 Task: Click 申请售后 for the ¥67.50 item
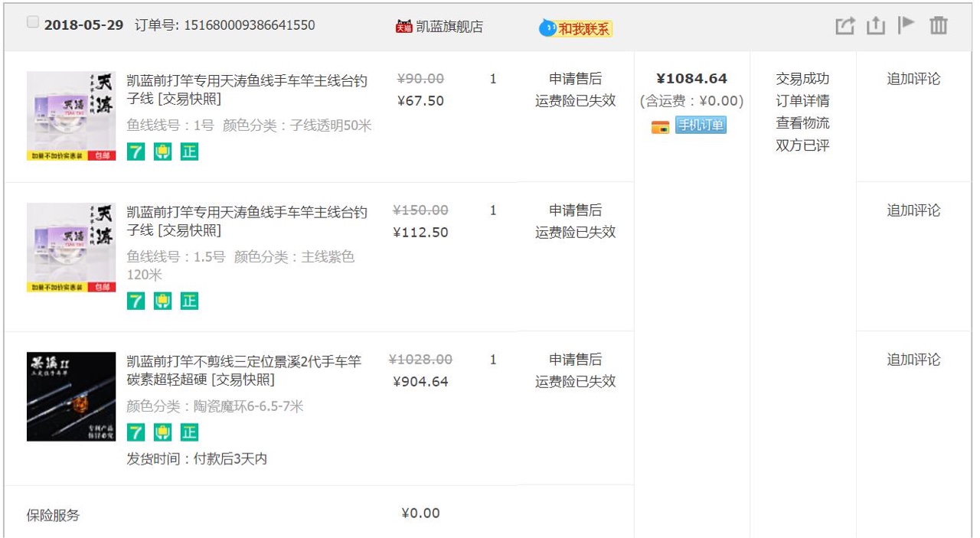coord(576,79)
